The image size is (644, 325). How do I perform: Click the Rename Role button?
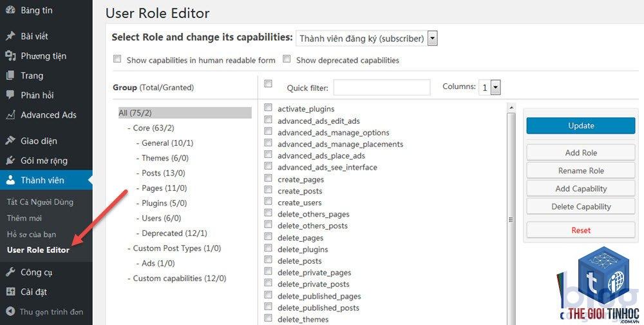point(581,171)
